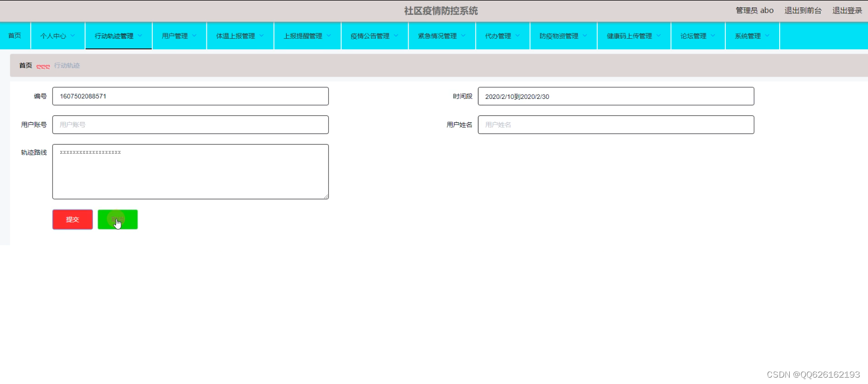This screenshot has width=868, height=384.
Task: Focus the 用户账号 input field
Action: [191, 124]
